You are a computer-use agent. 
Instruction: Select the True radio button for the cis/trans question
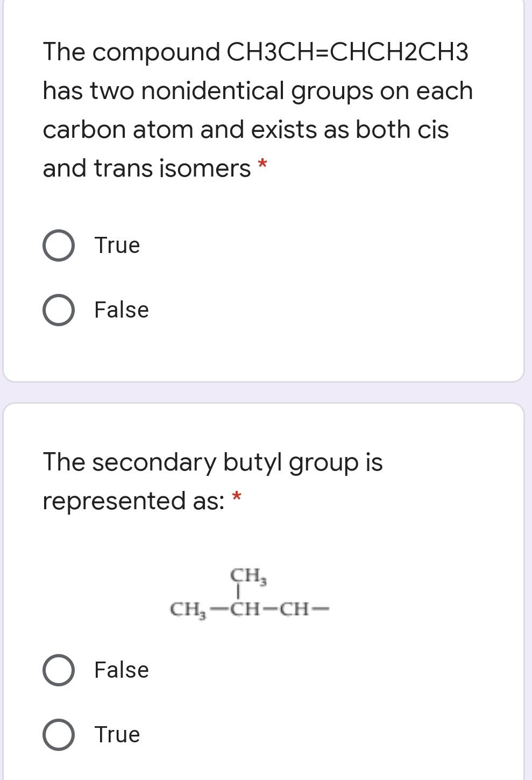pyautogui.click(x=58, y=245)
